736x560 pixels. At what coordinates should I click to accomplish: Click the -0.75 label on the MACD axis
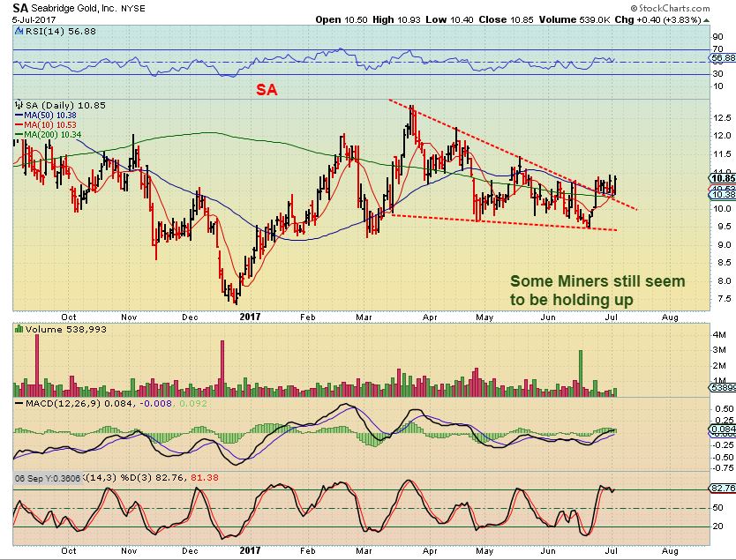coord(723,468)
